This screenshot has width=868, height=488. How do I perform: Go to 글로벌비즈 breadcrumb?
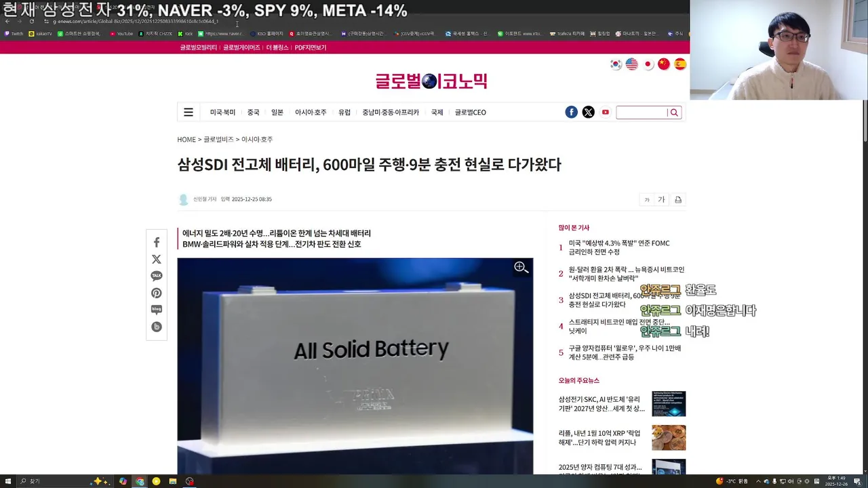pyautogui.click(x=218, y=140)
